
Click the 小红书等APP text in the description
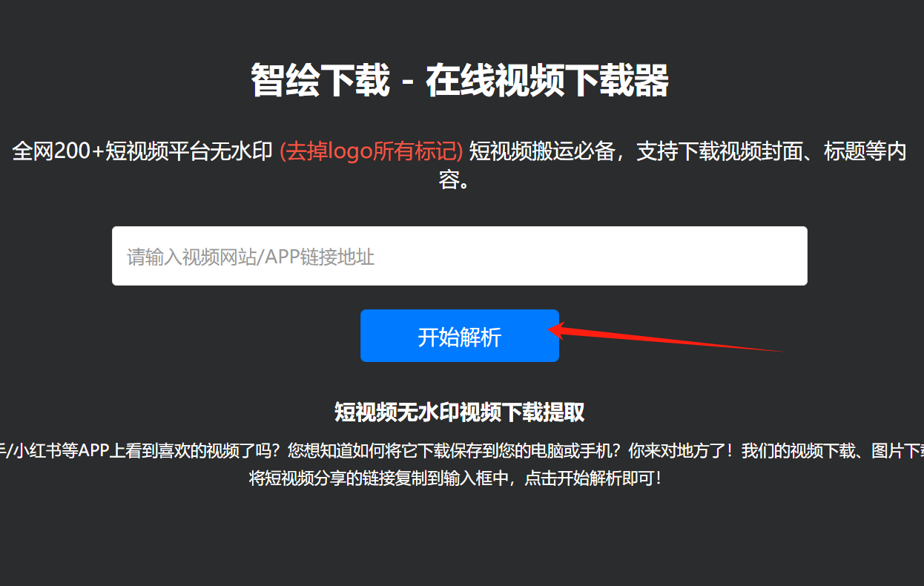click(x=57, y=451)
